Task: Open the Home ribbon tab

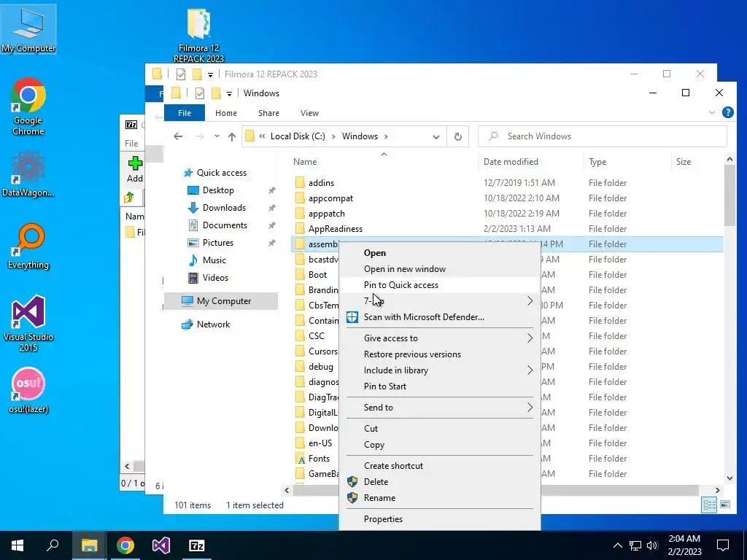Action: pos(226,113)
